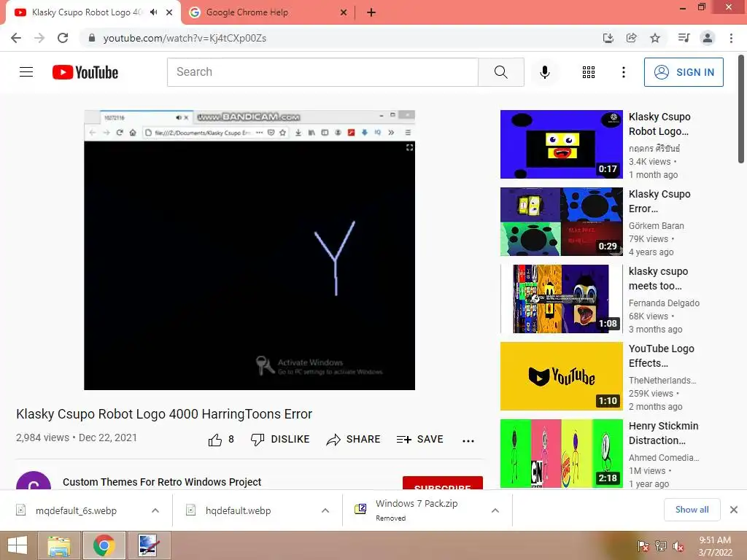The height and width of the screenshot is (560, 747).
Task: Click the Görkem Baran channel name
Action: (x=656, y=226)
